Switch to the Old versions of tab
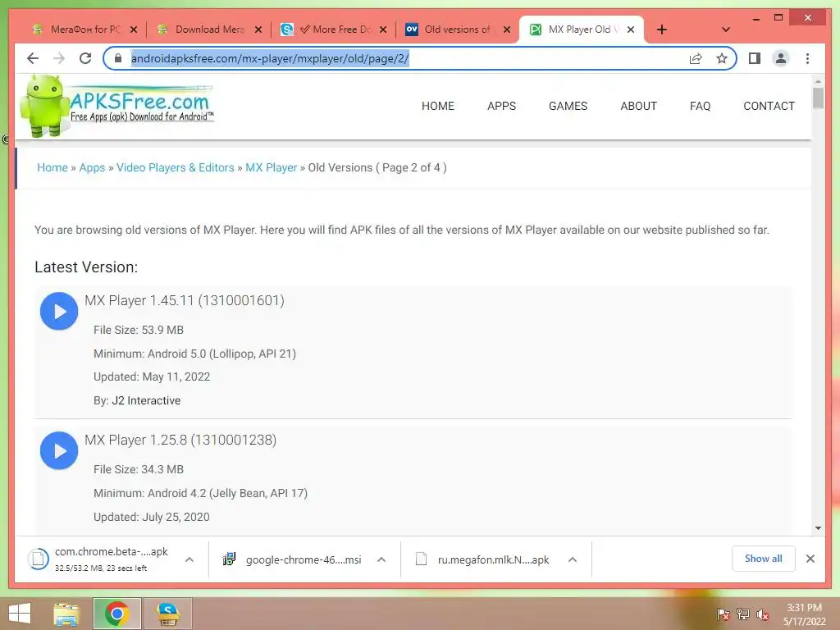840x630 pixels. click(x=450, y=30)
